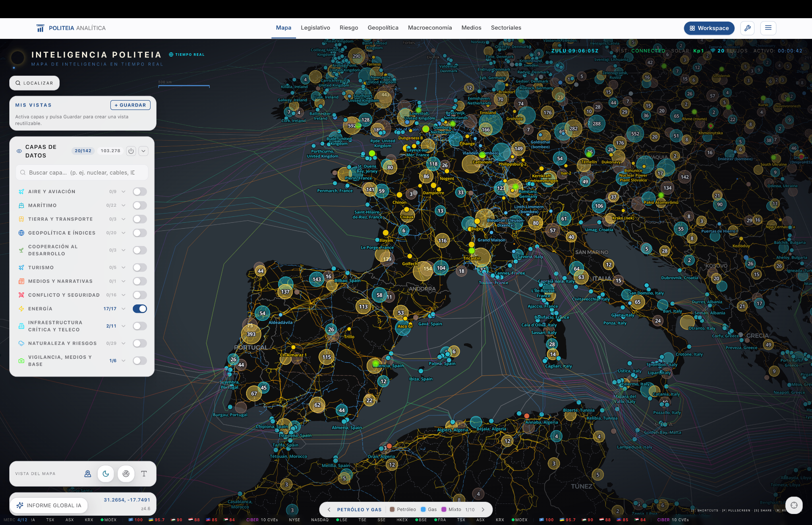
Task: Click the Petróleo legend color swatch
Action: (x=392, y=509)
